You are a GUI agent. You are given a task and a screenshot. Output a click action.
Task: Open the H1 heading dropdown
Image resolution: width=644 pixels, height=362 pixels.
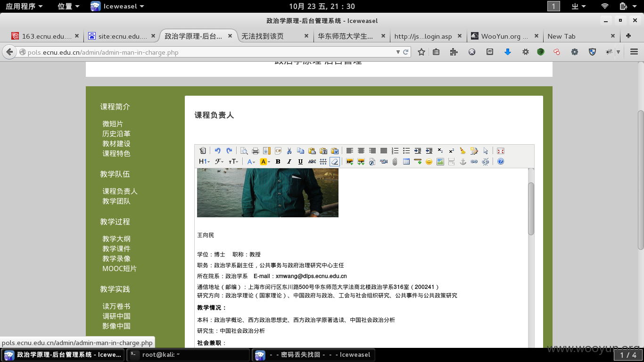[204, 162]
